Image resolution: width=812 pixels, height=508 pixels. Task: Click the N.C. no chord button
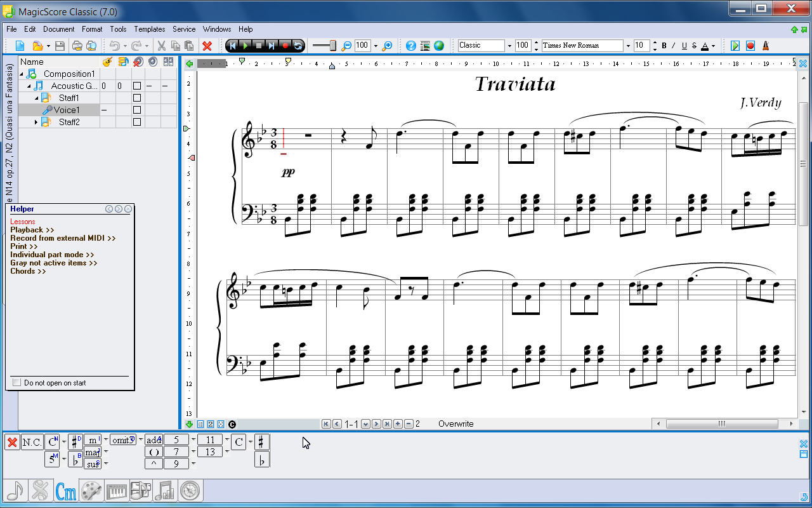[x=32, y=442]
